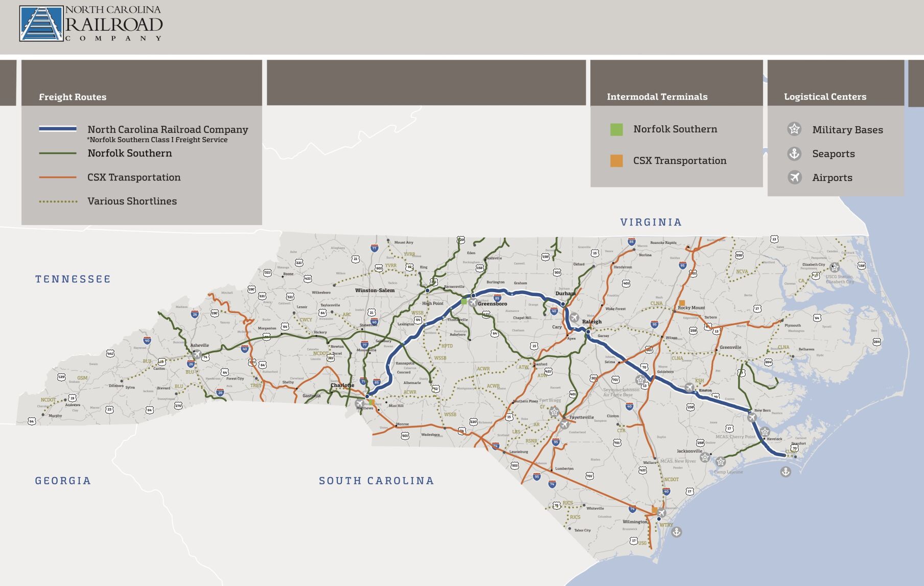This screenshot has height=586, width=924.
Task: Click 'Norfolk Southern' under Intermodal Terminals
Action: pyautogui.click(x=675, y=129)
